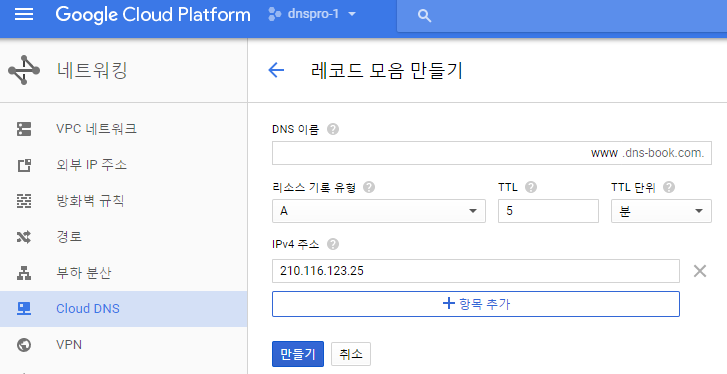
Task: Click the routes shuffle icon
Action: coord(24,237)
